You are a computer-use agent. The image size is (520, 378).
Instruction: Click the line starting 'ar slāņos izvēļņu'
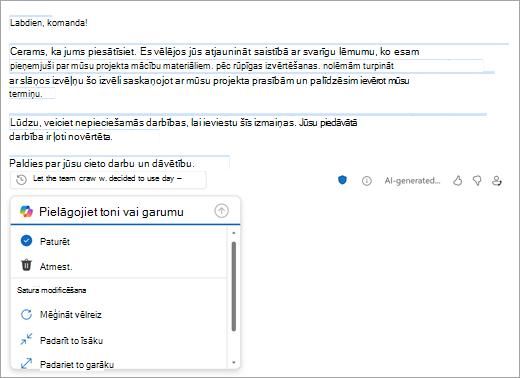209,81
